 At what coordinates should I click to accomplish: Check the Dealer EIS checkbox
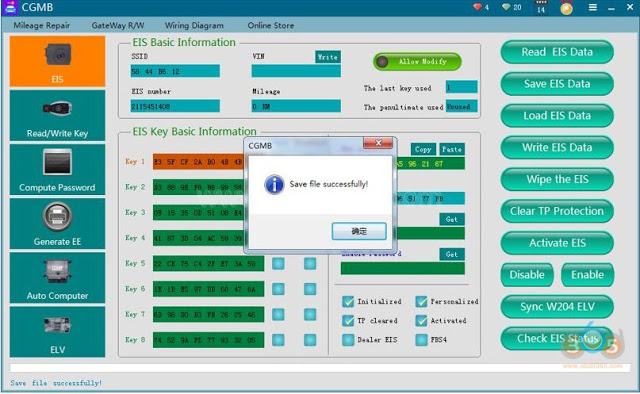[348, 340]
